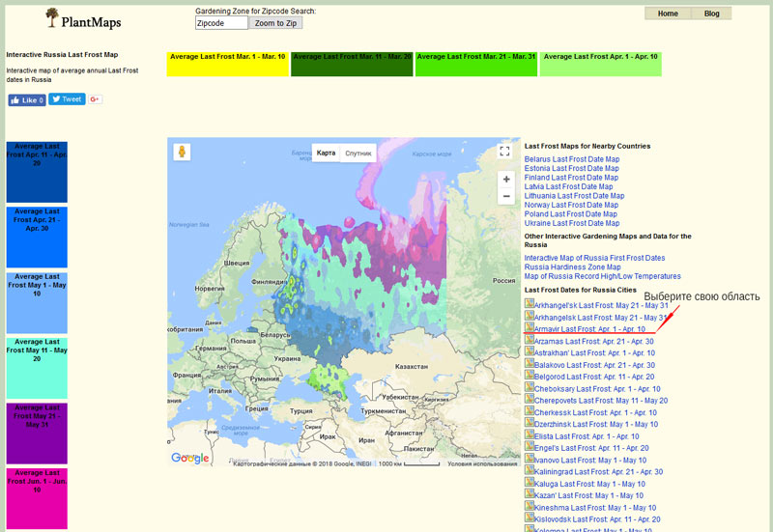Zoom out on the map

tap(504, 196)
